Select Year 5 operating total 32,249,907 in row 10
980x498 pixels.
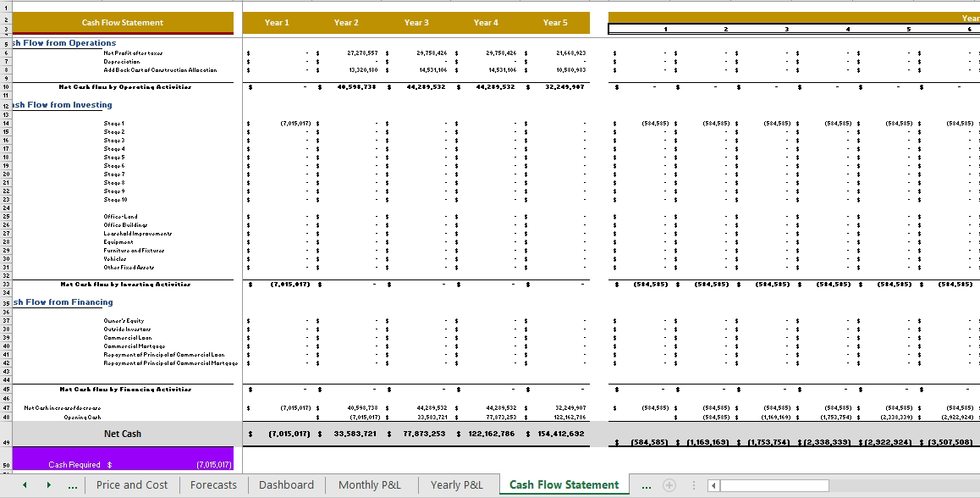(x=565, y=87)
